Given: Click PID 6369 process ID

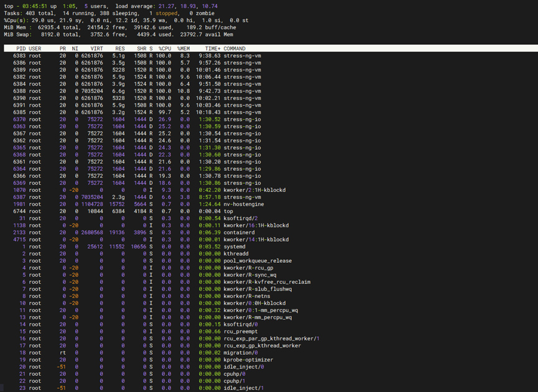Looking at the screenshot, I should point(19,183).
